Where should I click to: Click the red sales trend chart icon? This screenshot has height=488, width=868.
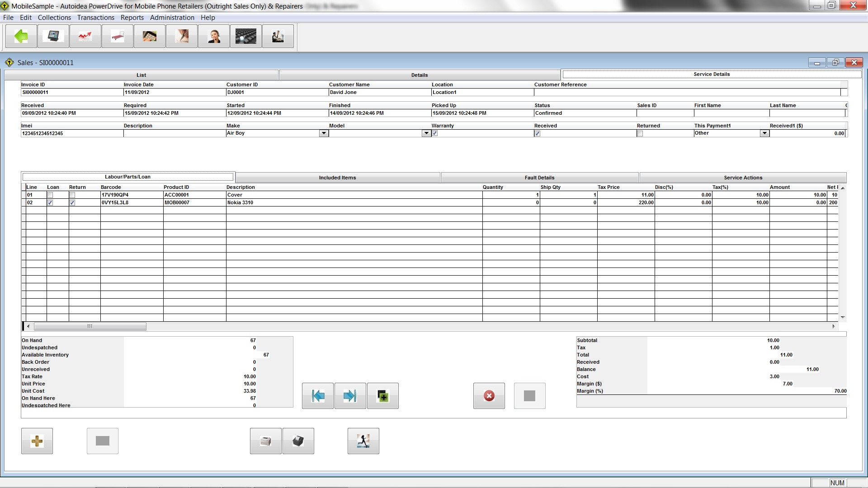coord(85,36)
